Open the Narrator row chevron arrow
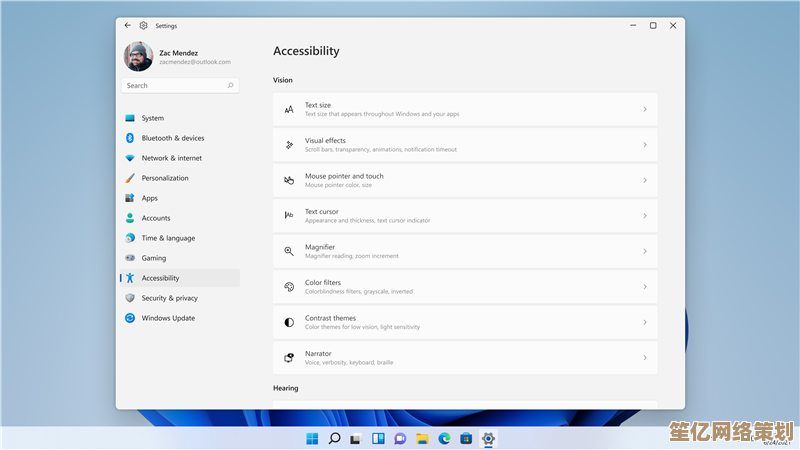 click(645, 357)
